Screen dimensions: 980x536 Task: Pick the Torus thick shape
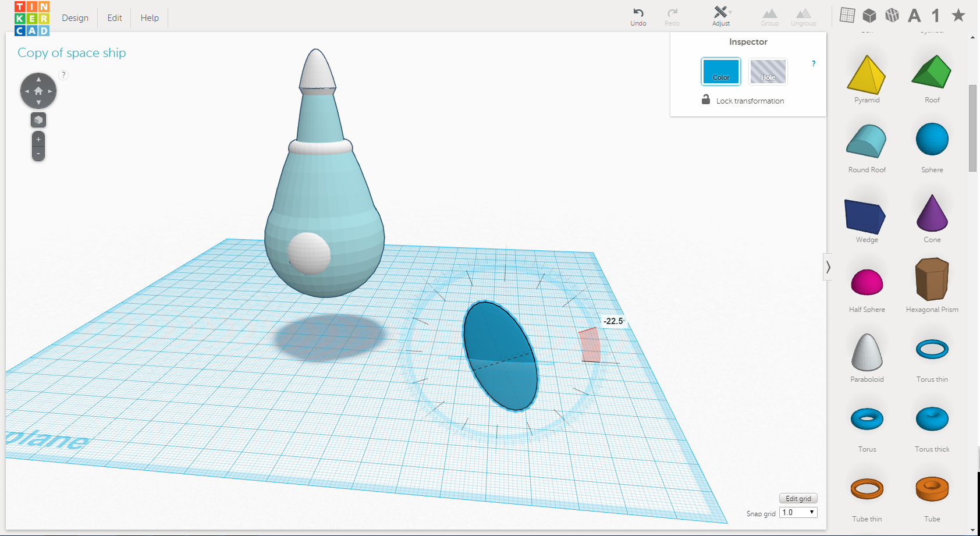(x=932, y=429)
